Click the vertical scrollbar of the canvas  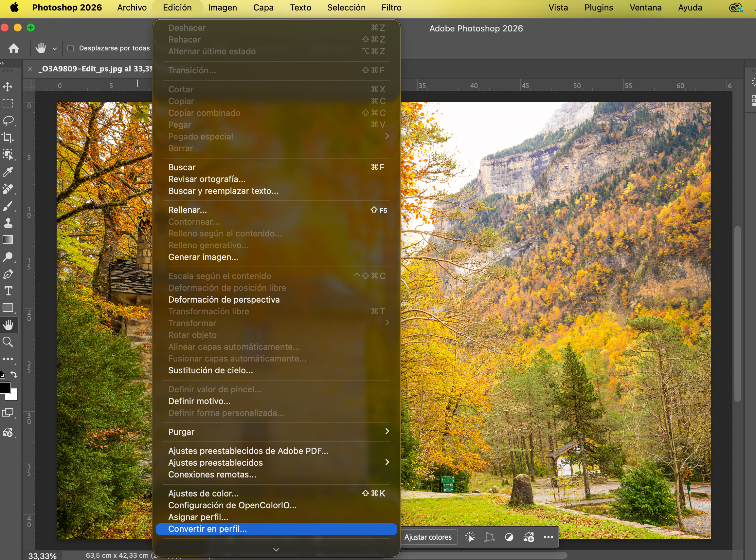click(x=737, y=313)
